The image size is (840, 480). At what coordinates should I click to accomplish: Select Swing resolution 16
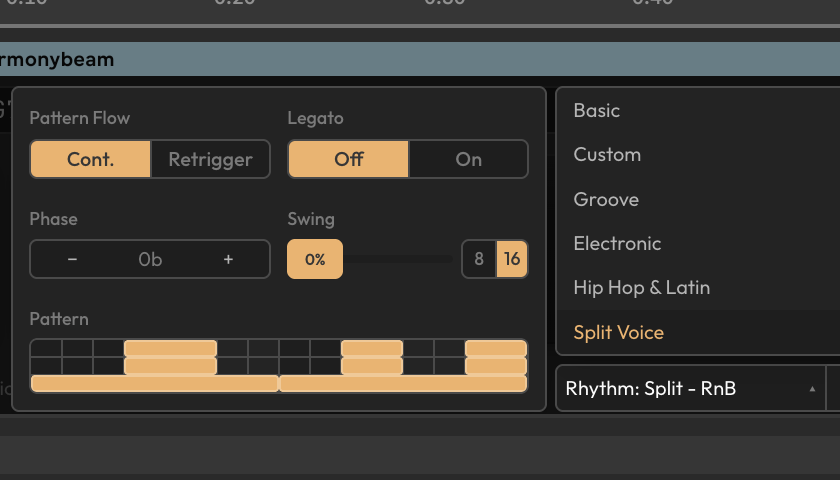point(512,259)
